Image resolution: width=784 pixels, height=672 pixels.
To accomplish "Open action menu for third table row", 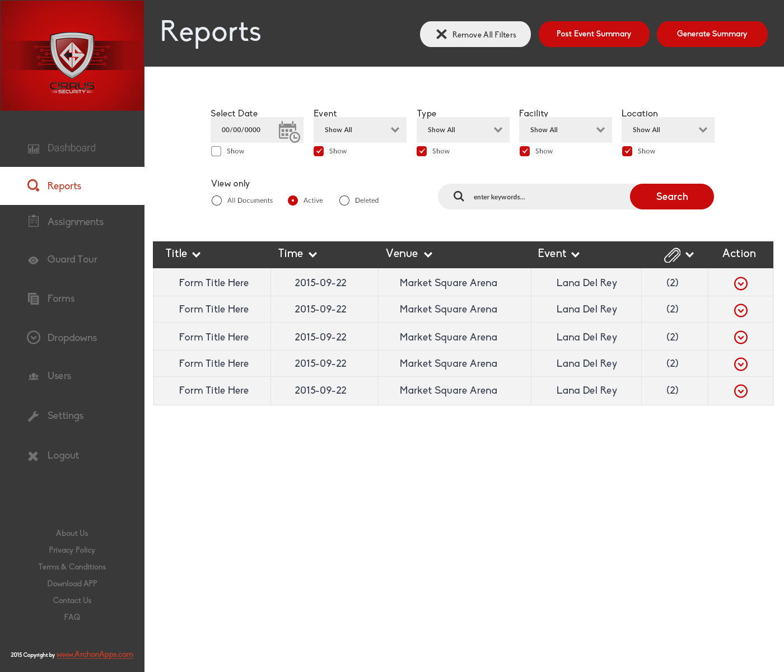I will point(741,337).
